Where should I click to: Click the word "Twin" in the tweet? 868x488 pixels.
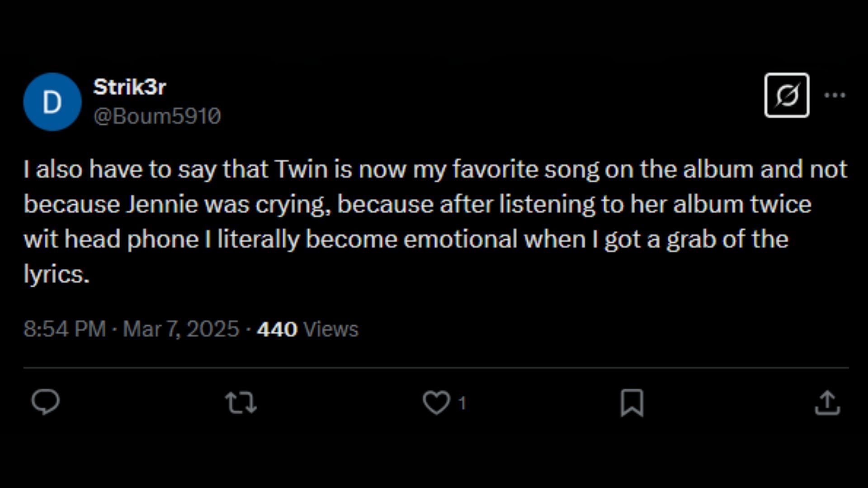301,169
